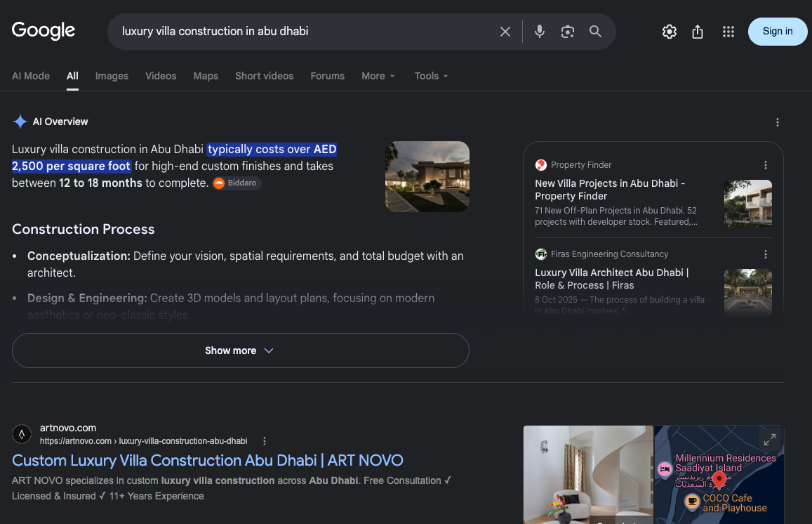The width and height of the screenshot is (812, 524).
Task: Open the Maps tab
Action: [x=206, y=76]
